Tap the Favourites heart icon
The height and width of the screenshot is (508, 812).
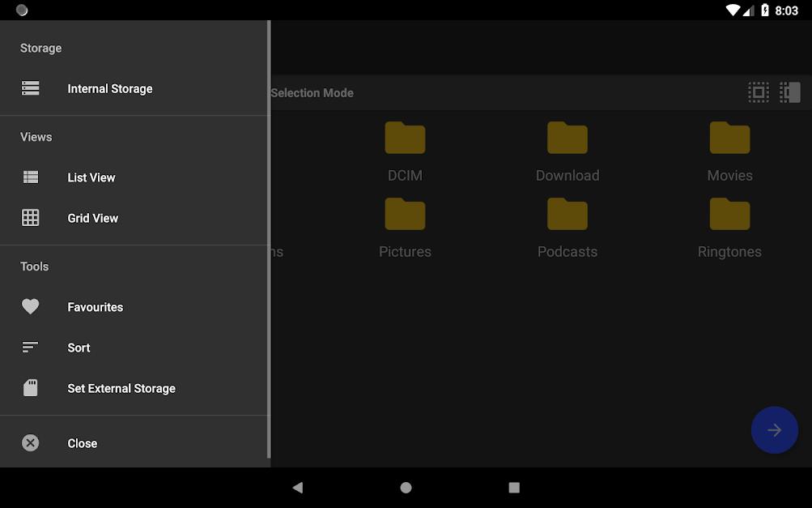coord(30,306)
